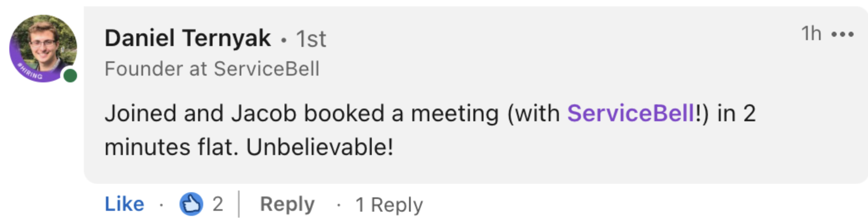Viewport: 868px width, 218px height.
Task: Expand the "1 Reply" thread
Action: (389, 205)
